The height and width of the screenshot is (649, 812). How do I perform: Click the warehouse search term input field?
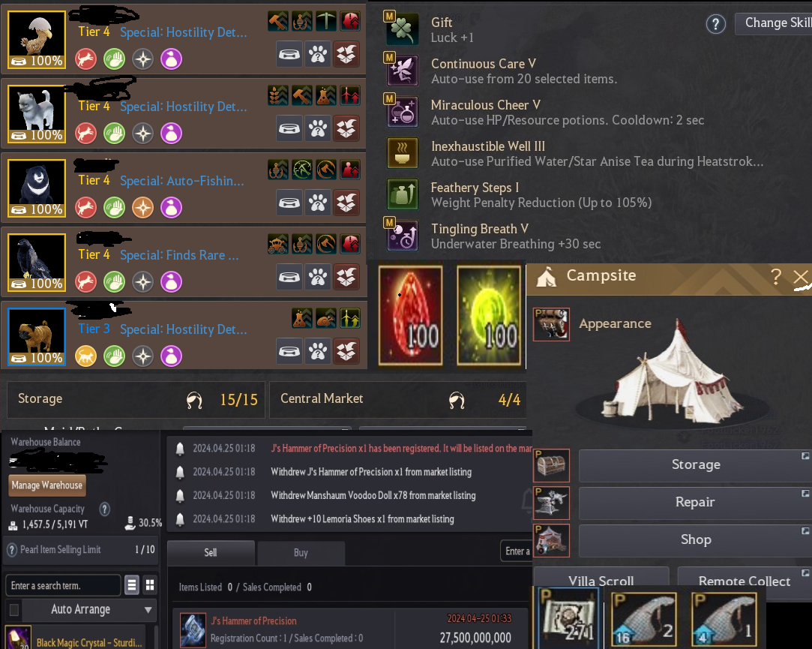click(63, 585)
